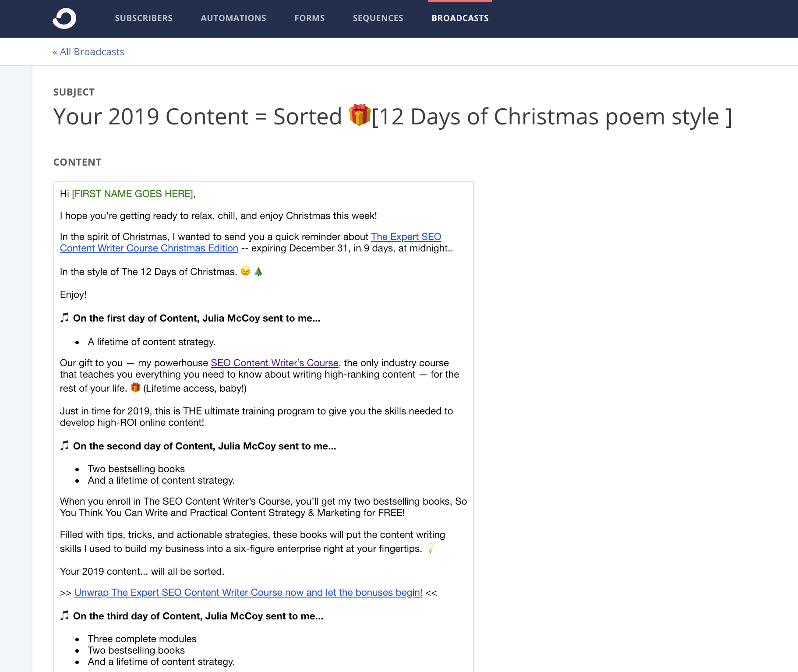Click 'Three complete modules' bullet
Image resolution: width=798 pixels, height=672 pixels.
click(x=142, y=639)
